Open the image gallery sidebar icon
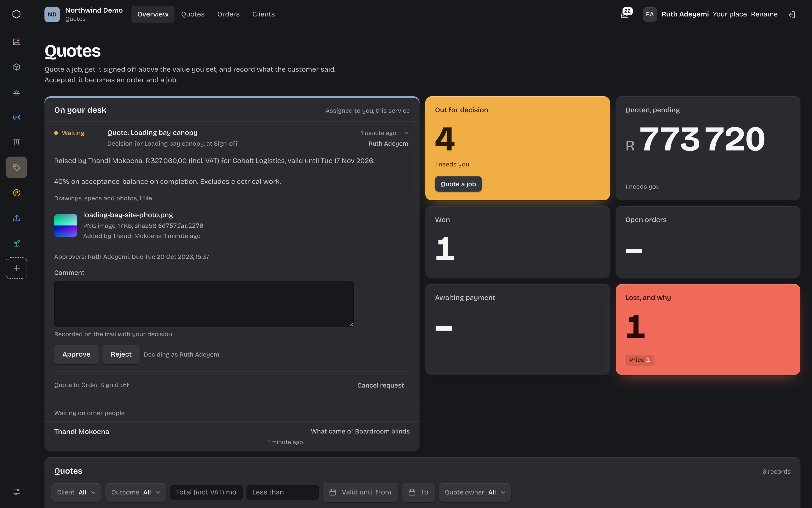Image resolution: width=812 pixels, height=508 pixels. pyautogui.click(x=16, y=42)
